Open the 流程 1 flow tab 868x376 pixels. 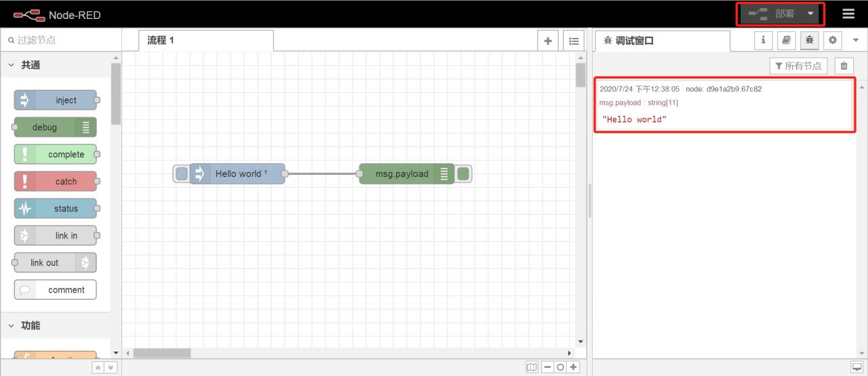pos(206,41)
